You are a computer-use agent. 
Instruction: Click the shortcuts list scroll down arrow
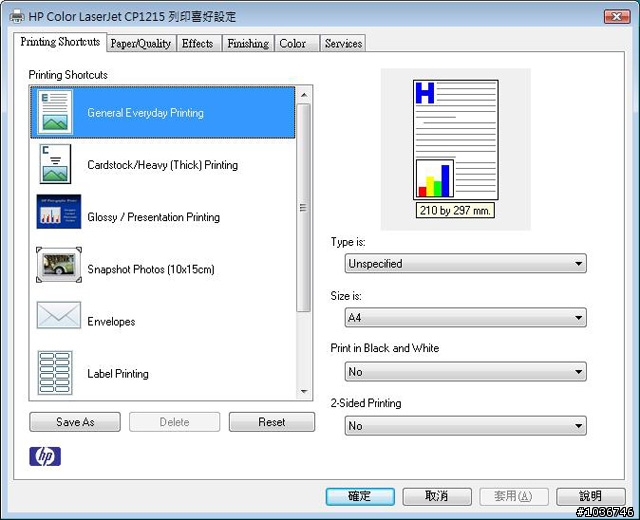(304, 391)
